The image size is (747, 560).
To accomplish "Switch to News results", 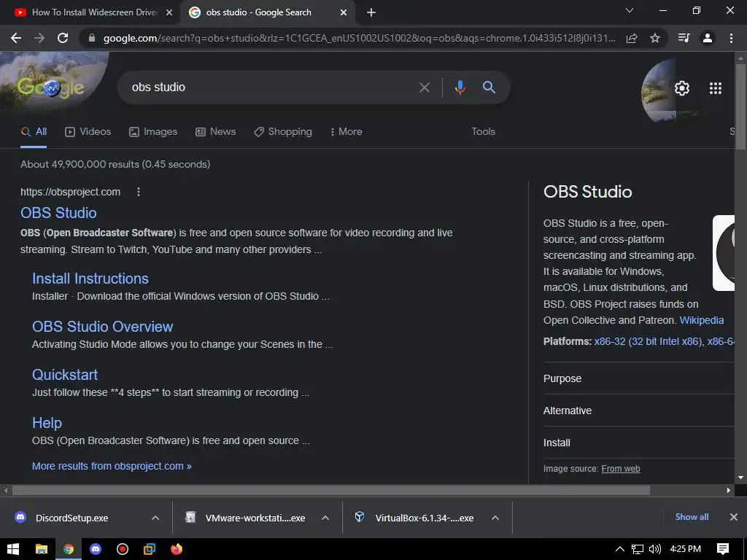I will click(x=216, y=132).
